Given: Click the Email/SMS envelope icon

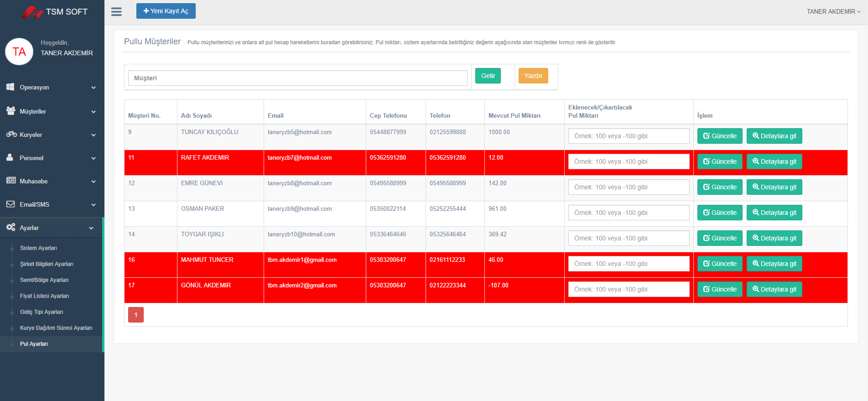Looking at the screenshot, I should tap(10, 204).
